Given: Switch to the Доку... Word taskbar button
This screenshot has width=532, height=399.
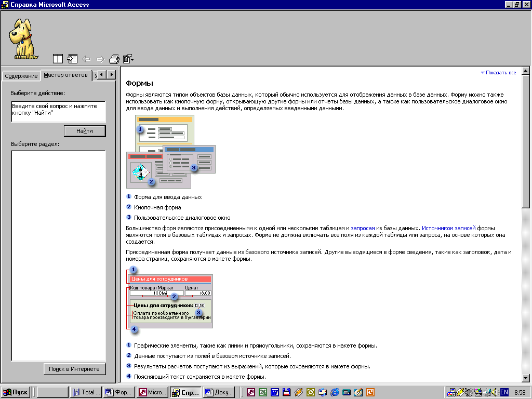Looking at the screenshot, I should click(219, 392).
